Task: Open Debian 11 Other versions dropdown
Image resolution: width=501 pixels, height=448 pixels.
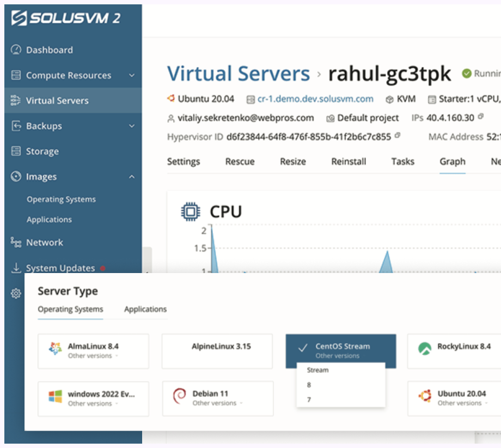Action: click(x=218, y=403)
